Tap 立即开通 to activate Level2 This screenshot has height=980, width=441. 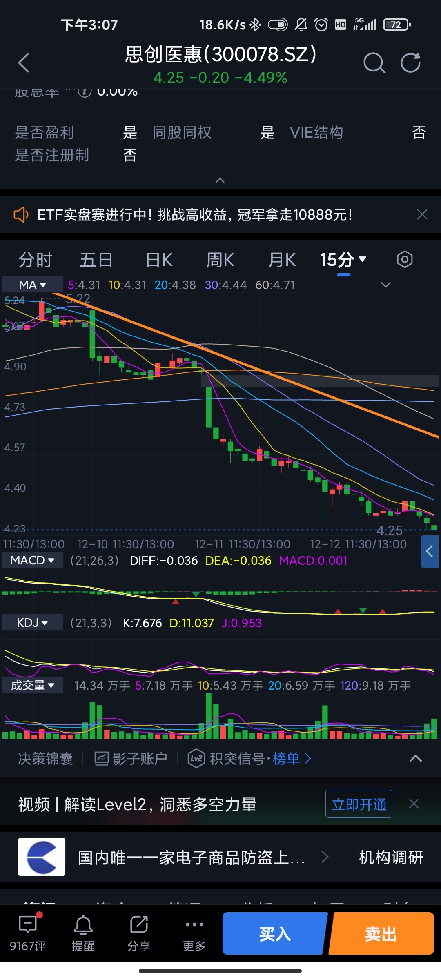click(359, 804)
